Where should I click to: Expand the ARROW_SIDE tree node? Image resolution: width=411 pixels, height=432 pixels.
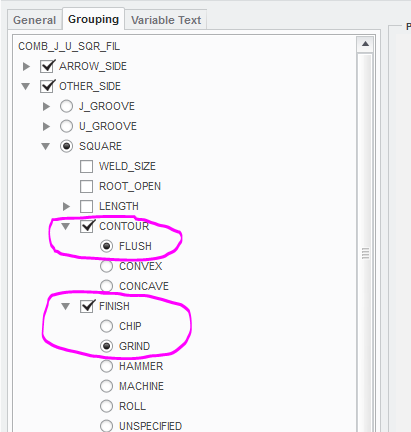(x=26, y=66)
